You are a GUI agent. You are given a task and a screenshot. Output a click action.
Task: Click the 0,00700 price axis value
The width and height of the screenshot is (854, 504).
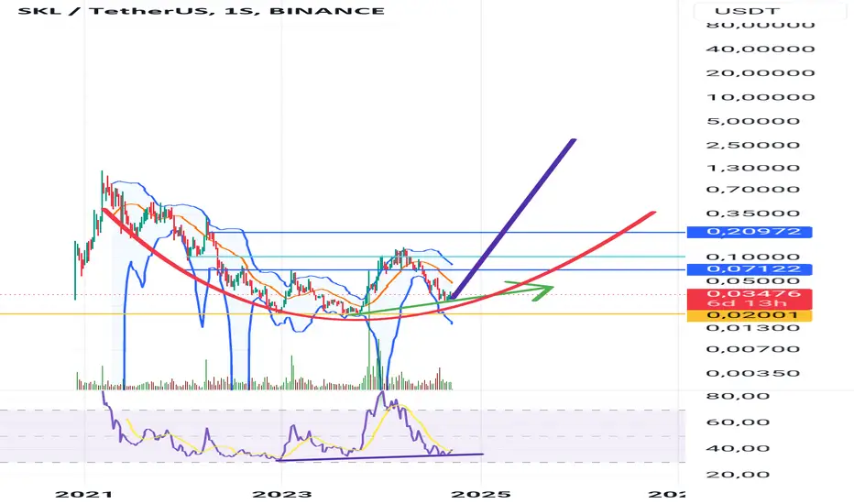(x=752, y=349)
